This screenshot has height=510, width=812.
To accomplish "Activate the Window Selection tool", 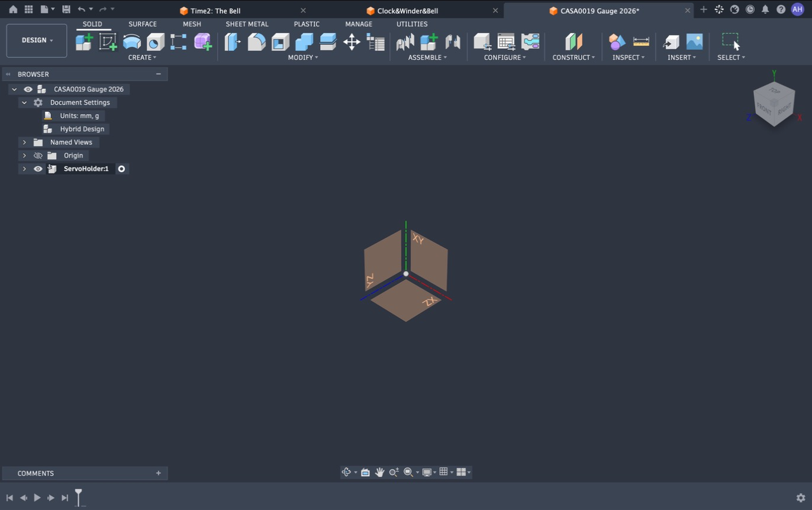I will [730, 41].
